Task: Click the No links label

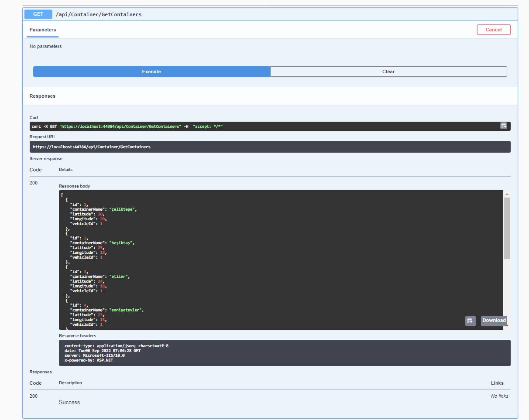Action: coord(499,396)
